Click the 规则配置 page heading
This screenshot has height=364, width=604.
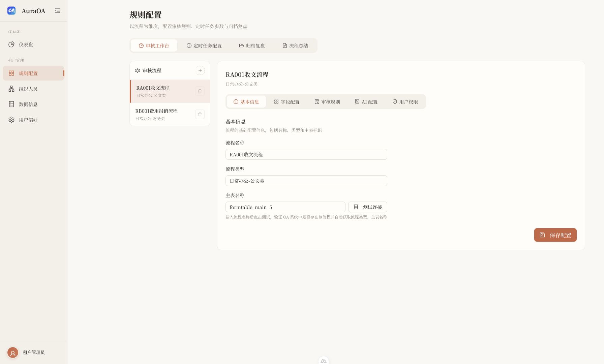click(x=146, y=15)
